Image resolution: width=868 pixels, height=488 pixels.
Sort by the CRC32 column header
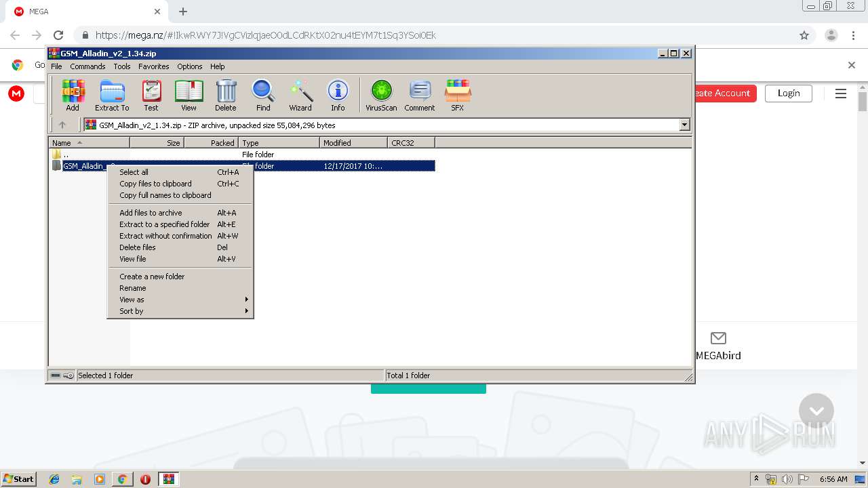(411, 143)
